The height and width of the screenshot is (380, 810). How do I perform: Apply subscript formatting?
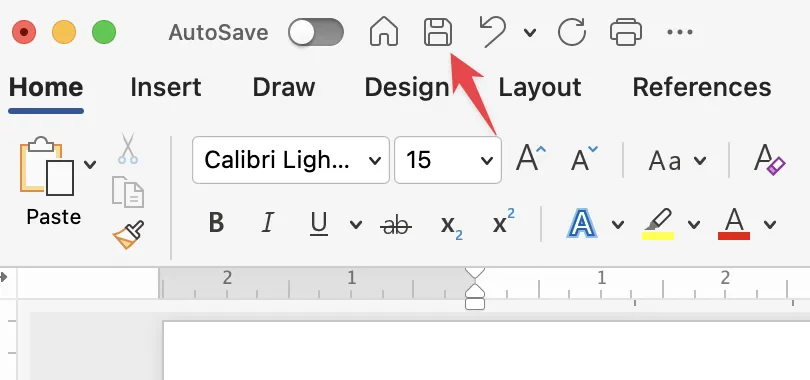[x=451, y=225]
